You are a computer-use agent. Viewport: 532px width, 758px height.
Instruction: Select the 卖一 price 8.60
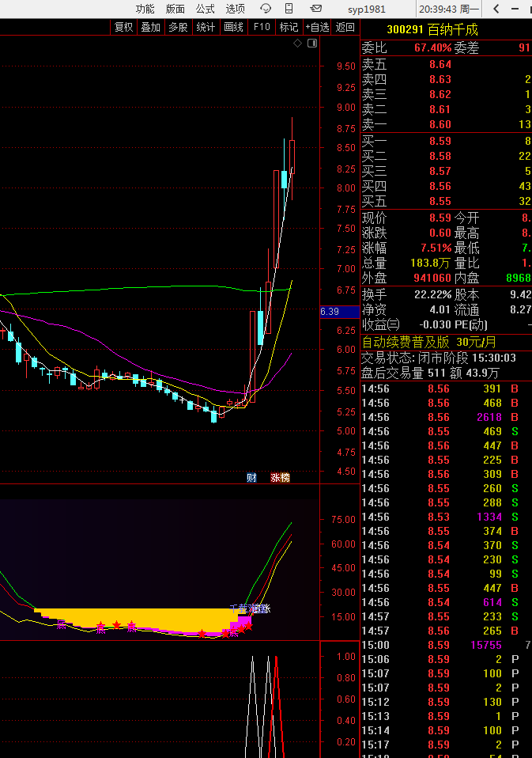click(x=440, y=124)
